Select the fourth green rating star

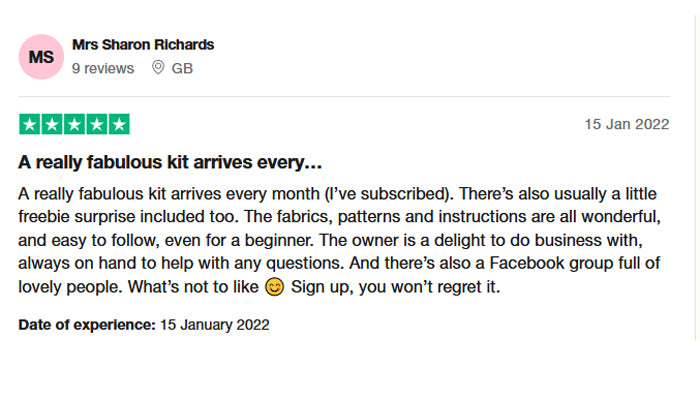point(96,125)
